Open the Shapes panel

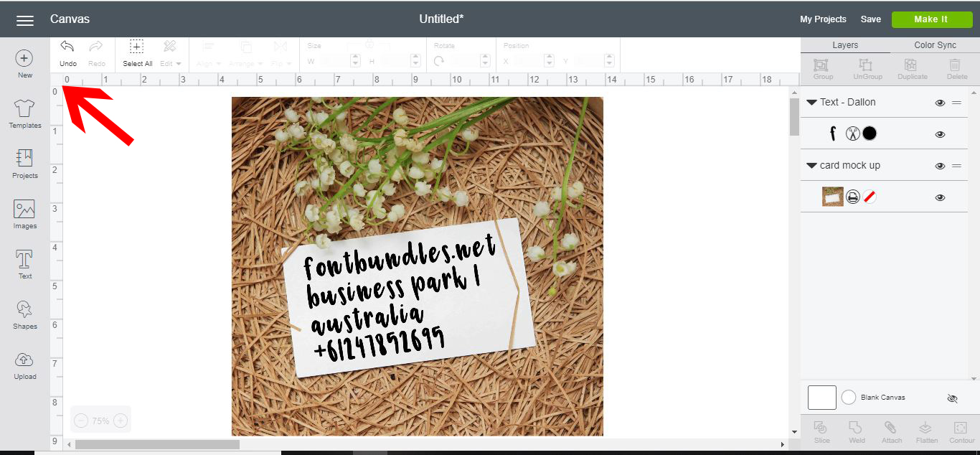pos(24,314)
